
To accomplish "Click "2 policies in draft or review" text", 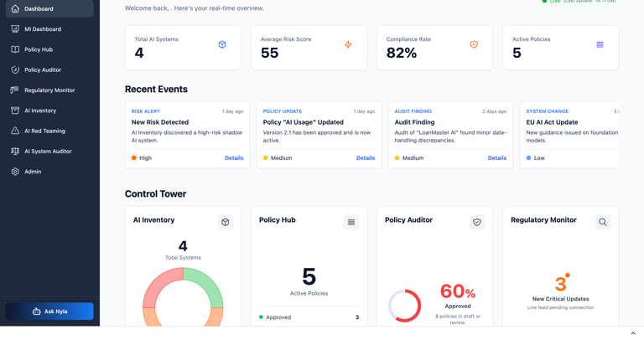I will [x=458, y=319].
